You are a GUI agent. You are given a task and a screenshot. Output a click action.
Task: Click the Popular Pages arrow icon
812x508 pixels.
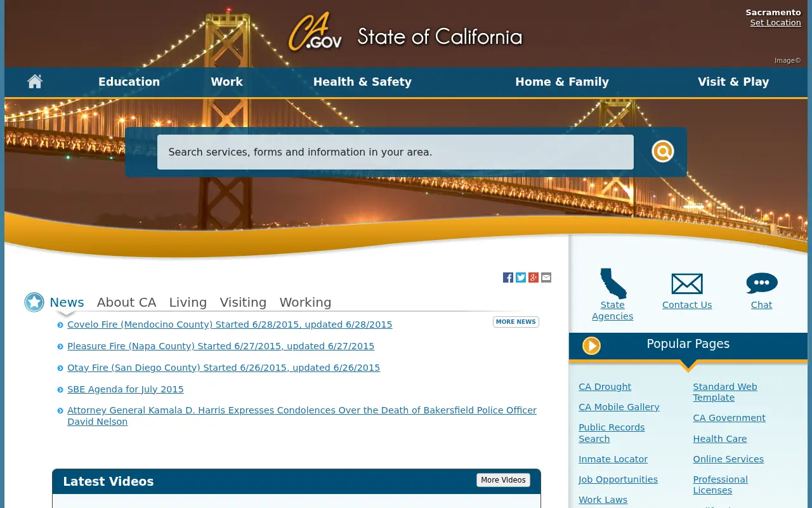click(x=591, y=345)
